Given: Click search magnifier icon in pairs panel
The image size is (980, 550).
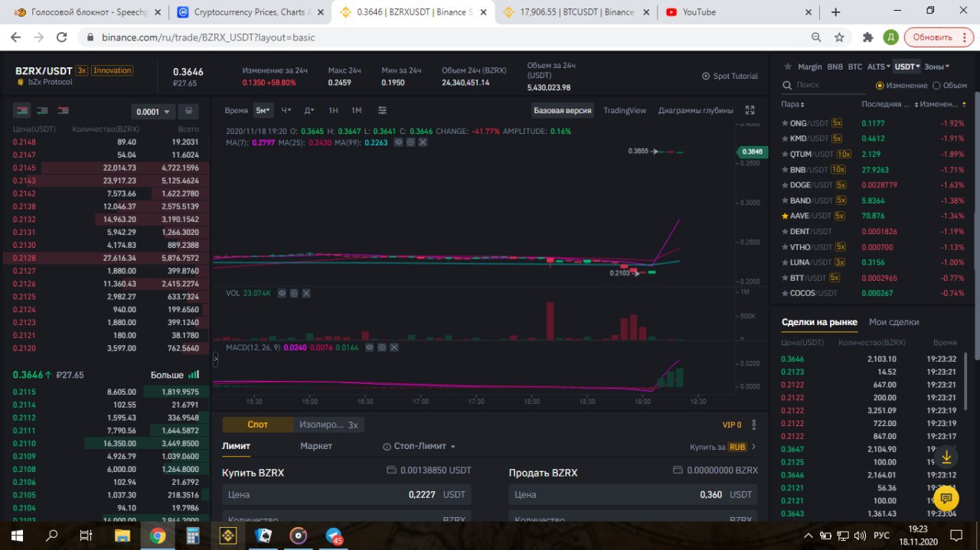Looking at the screenshot, I should tap(786, 86).
